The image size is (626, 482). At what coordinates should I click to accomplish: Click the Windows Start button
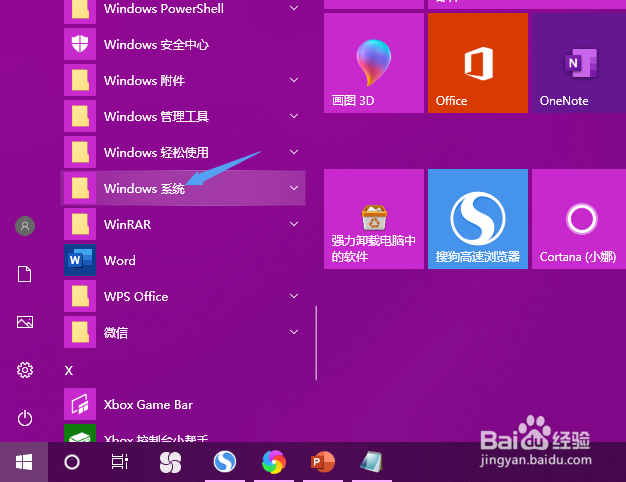click(x=24, y=462)
